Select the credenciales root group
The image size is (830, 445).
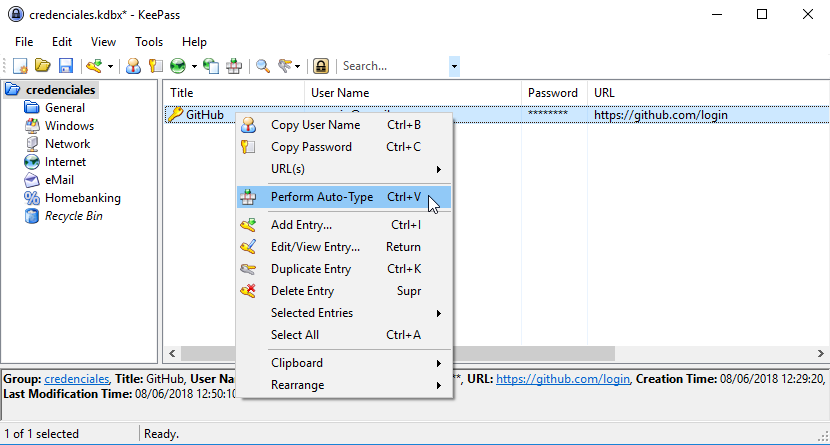pyautogui.click(x=60, y=90)
